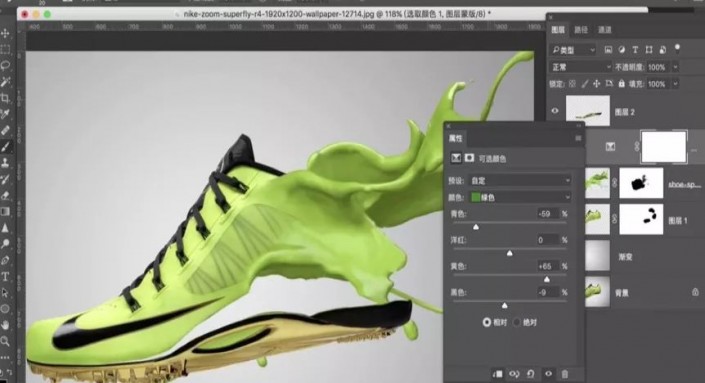The width and height of the screenshot is (705, 383).
Task: Open the 颜色 green color dropdown
Action: click(x=520, y=197)
